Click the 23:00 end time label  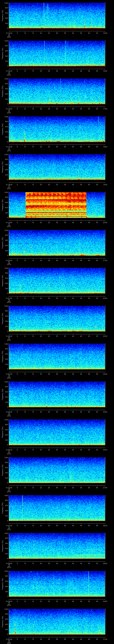[105, 336]
